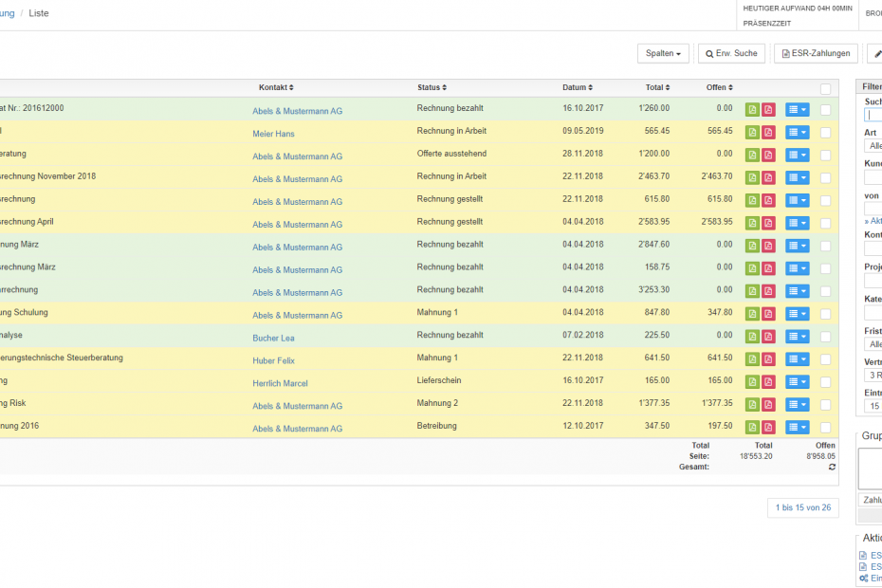Screen dimensions: 882x588
Task: Open green document icon in Meier Hans row
Action: (752, 132)
